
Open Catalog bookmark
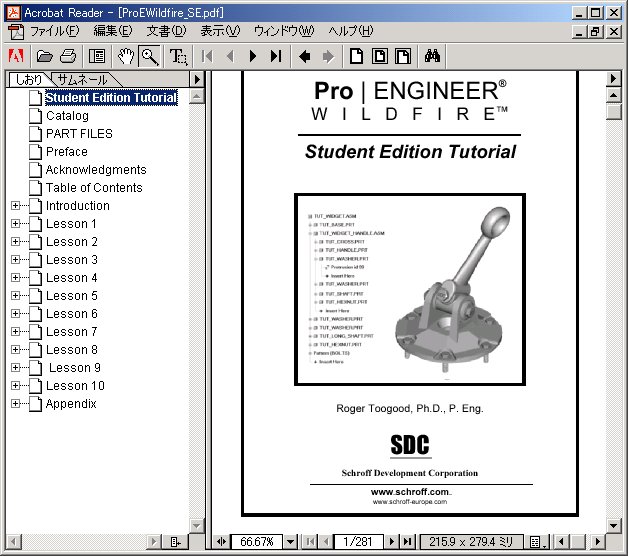coord(67,116)
